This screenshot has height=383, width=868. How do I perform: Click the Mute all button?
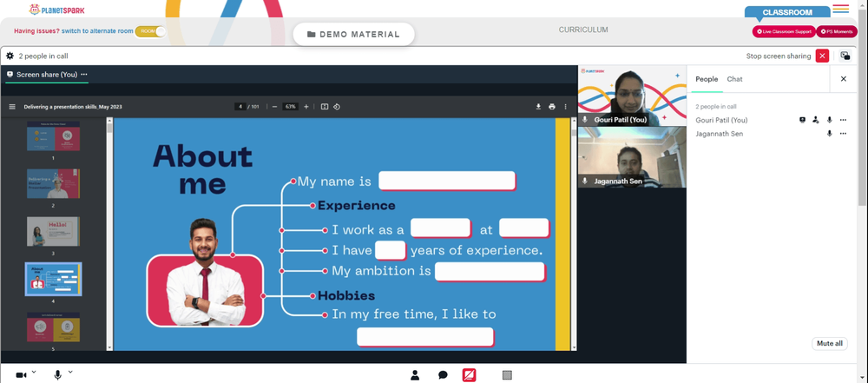coord(830,344)
